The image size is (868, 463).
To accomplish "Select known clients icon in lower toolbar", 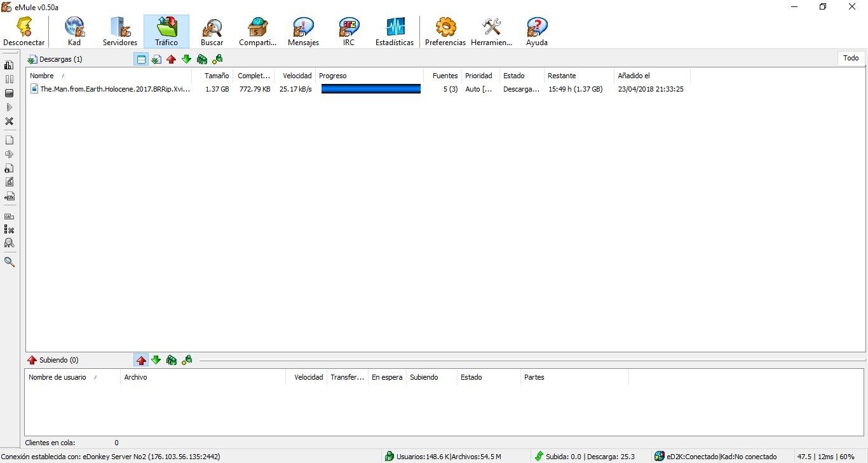I will pos(187,360).
